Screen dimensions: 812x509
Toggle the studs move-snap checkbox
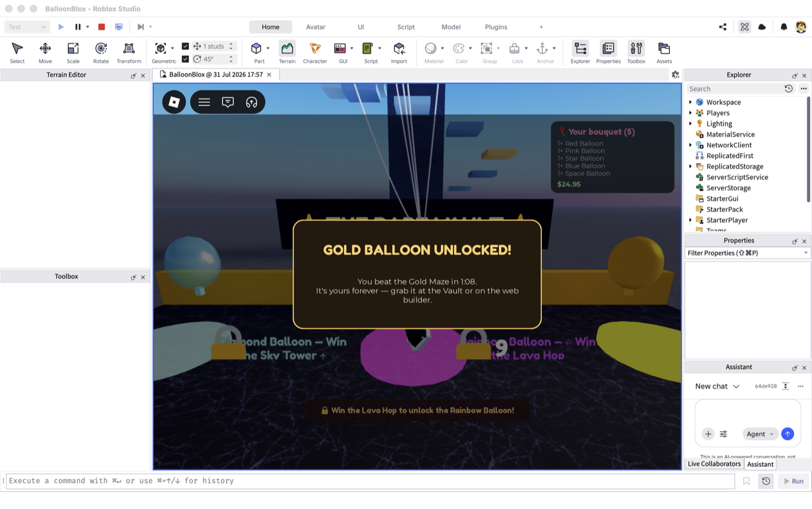[x=185, y=46]
